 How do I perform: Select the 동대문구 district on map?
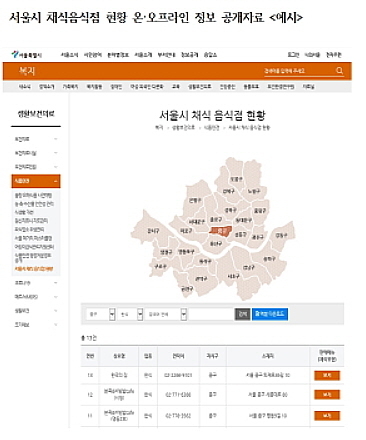(x=244, y=220)
